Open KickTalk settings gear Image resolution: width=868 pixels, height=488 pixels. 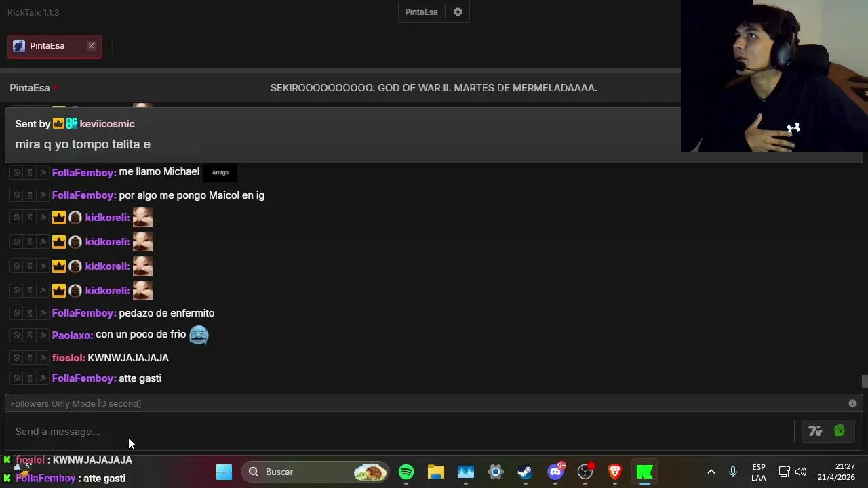pos(458,12)
